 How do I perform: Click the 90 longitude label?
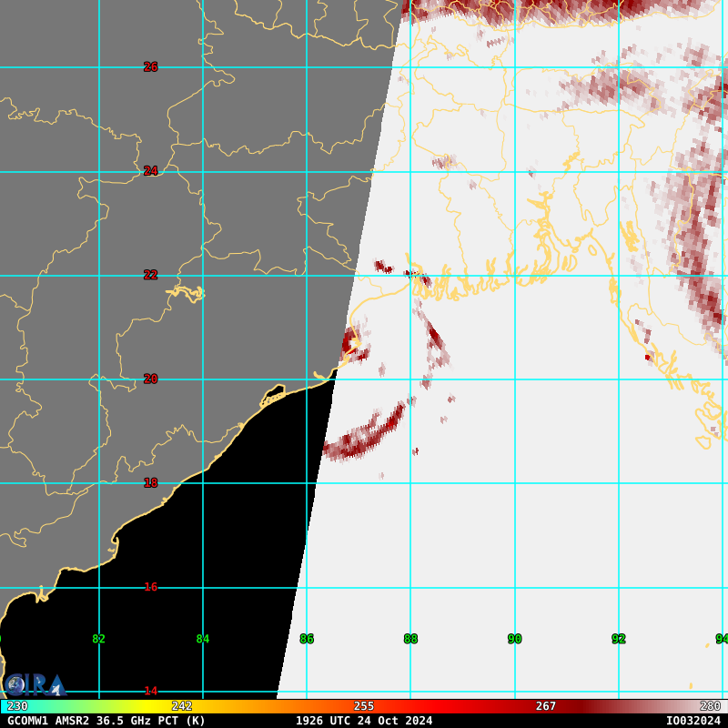click(x=514, y=639)
